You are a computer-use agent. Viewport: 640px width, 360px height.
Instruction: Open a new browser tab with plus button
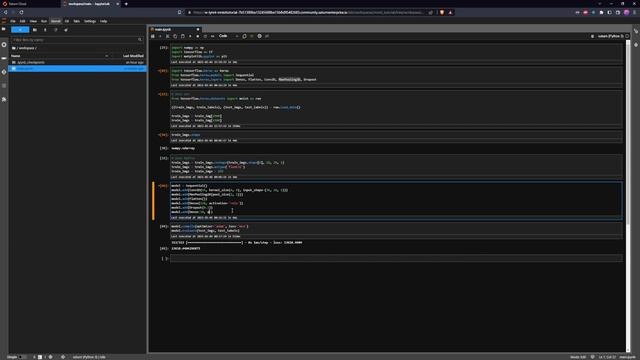click(126, 4)
